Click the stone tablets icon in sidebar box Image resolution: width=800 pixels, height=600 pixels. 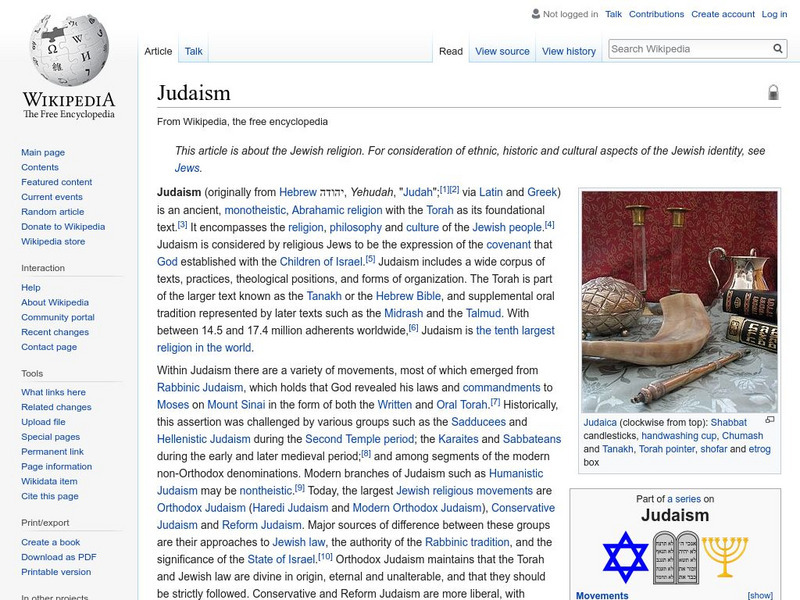coord(676,557)
